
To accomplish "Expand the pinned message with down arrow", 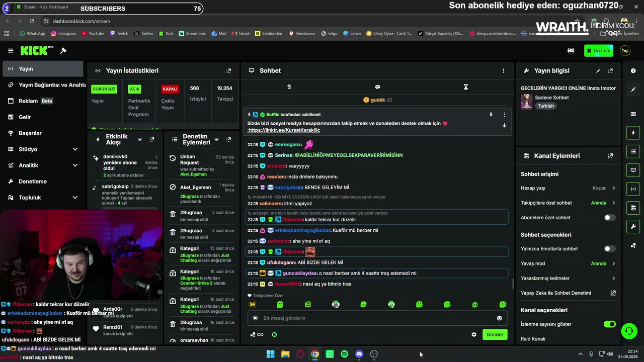I will (504, 126).
